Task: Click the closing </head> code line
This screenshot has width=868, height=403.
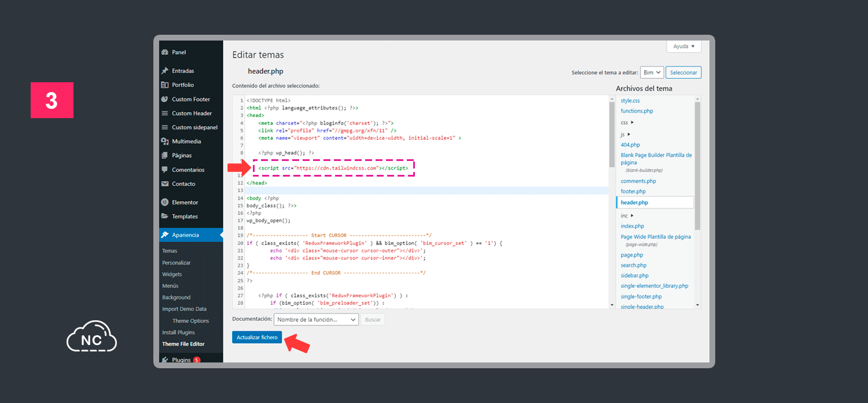Action: click(x=257, y=183)
